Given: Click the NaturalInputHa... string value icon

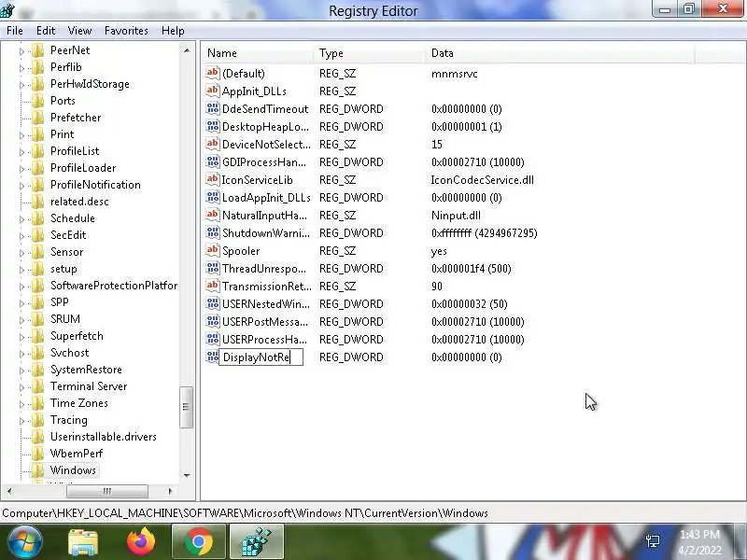Looking at the screenshot, I should click(x=213, y=216).
